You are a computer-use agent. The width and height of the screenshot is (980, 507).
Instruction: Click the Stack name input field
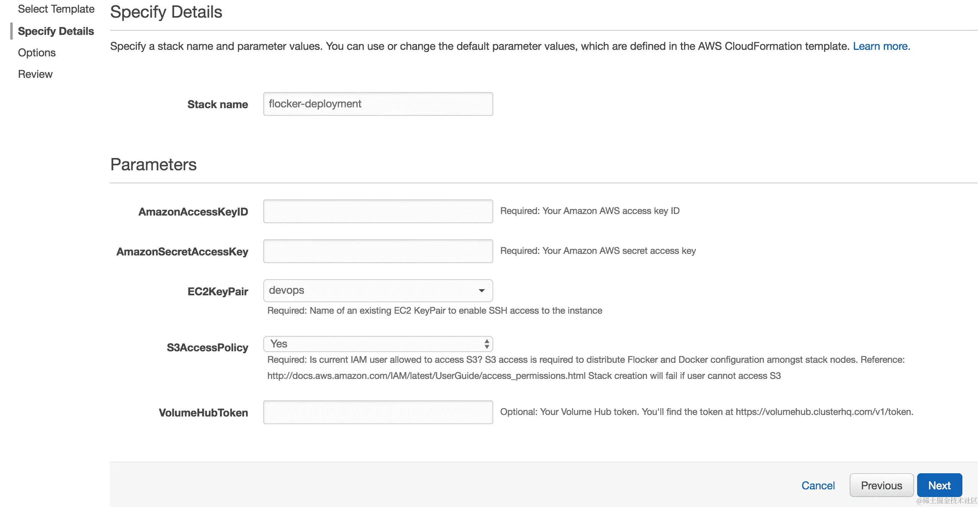(378, 104)
